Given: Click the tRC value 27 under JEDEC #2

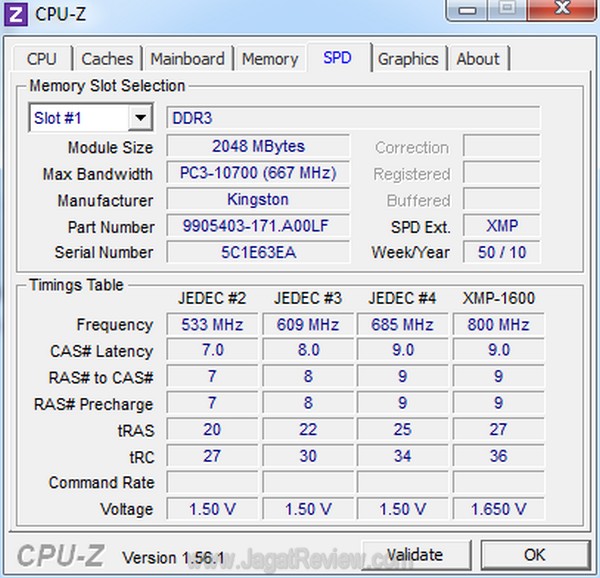Looking at the screenshot, I should (x=212, y=456).
